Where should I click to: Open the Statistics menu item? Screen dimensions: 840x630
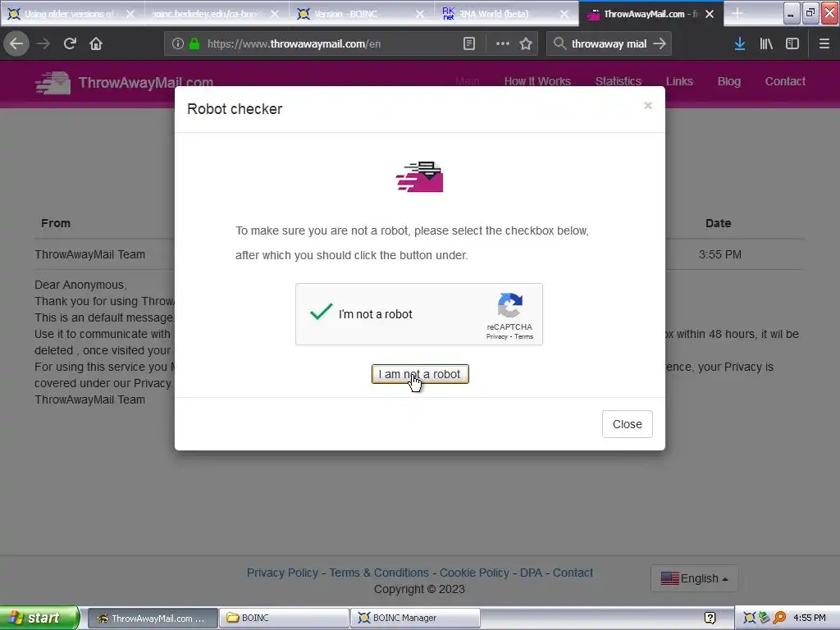pos(619,81)
